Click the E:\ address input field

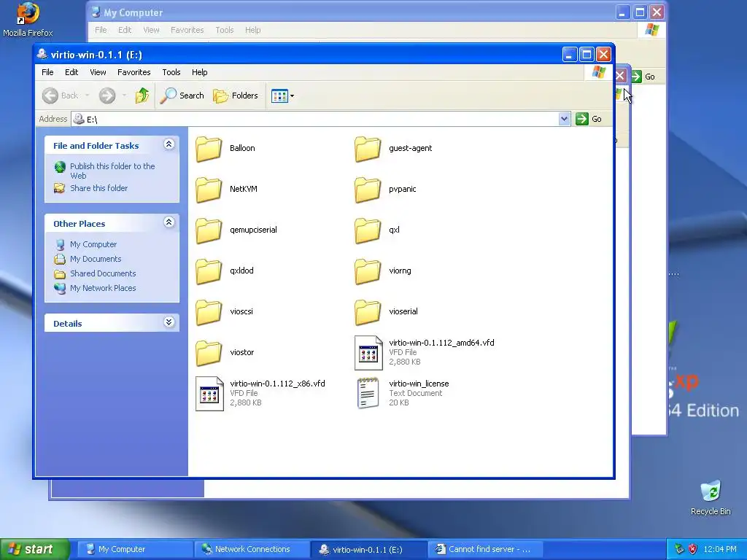click(x=315, y=119)
